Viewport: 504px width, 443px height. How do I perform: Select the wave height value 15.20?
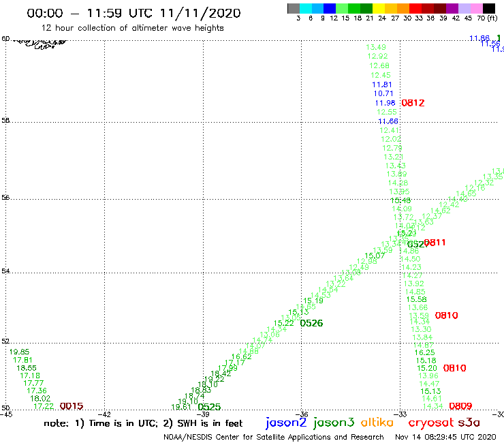coord(427,368)
